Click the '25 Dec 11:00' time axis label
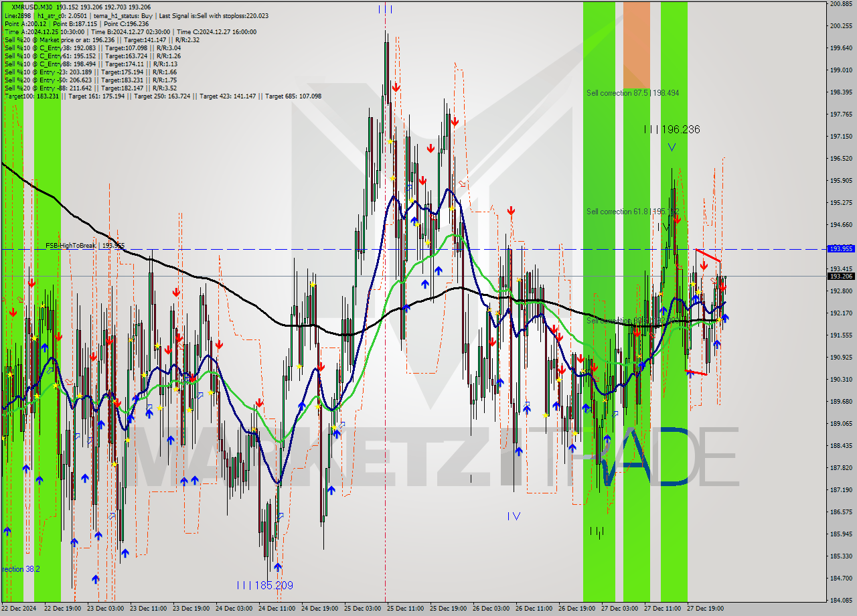The image size is (857, 616). (x=406, y=609)
